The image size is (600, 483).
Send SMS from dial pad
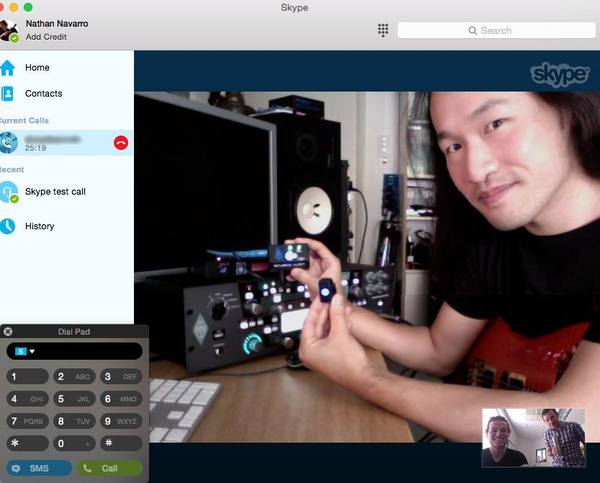click(x=39, y=468)
